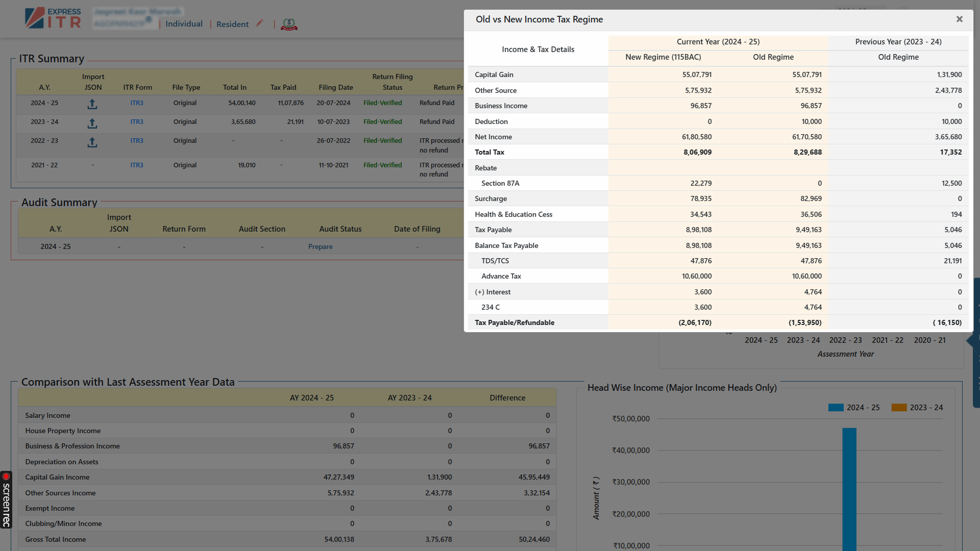
Task: Toggle 2024-25 series in Head Wise Income legend
Action: (854, 407)
